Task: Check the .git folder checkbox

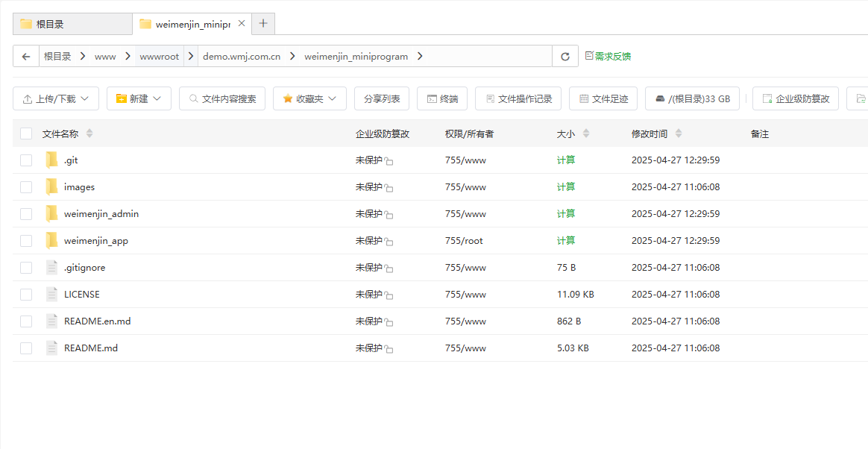Action: pyautogui.click(x=26, y=160)
